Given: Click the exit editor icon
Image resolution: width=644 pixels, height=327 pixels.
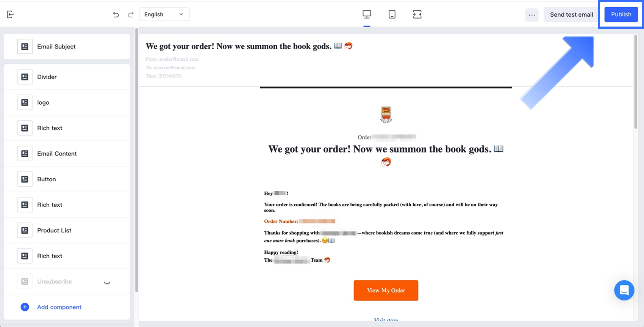Looking at the screenshot, I should (x=10, y=14).
